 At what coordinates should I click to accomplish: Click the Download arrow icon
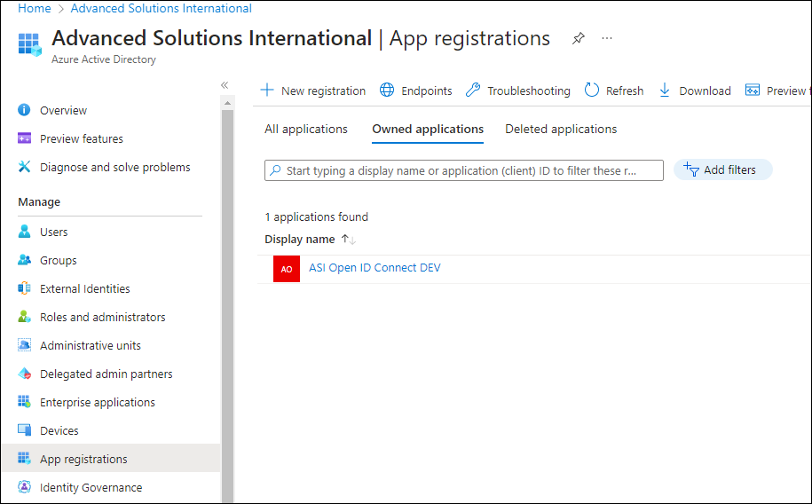pyautogui.click(x=665, y=91)
